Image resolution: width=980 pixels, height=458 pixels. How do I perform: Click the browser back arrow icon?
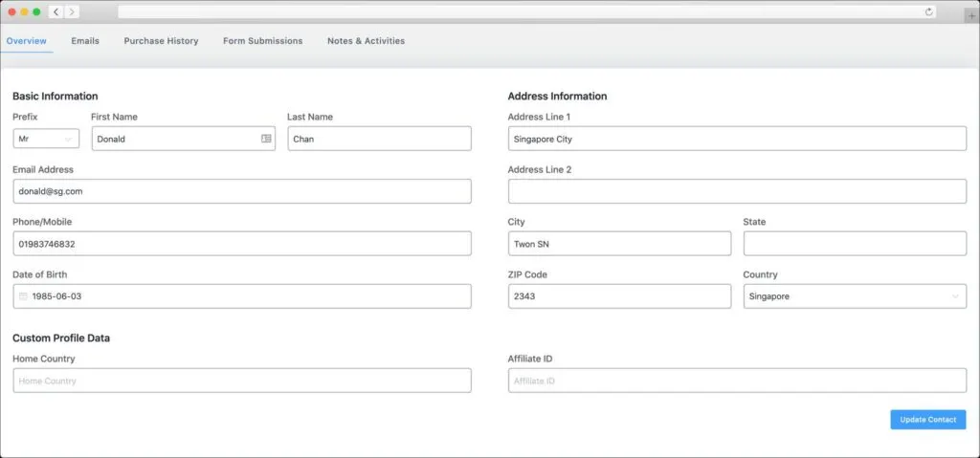click(56, 11)
